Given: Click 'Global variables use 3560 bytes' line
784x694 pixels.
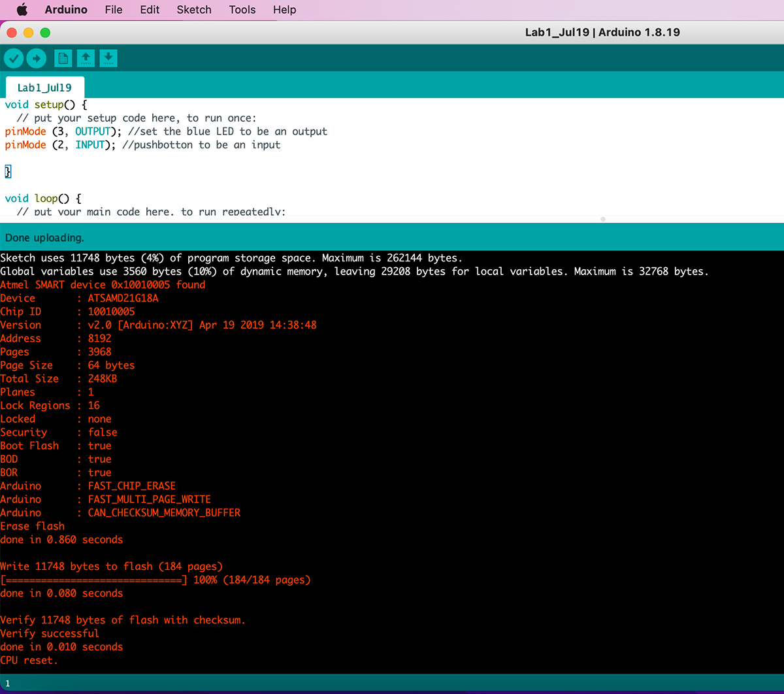Looking at the screenshot, I should pyautogui.click(x=354, y=271).
